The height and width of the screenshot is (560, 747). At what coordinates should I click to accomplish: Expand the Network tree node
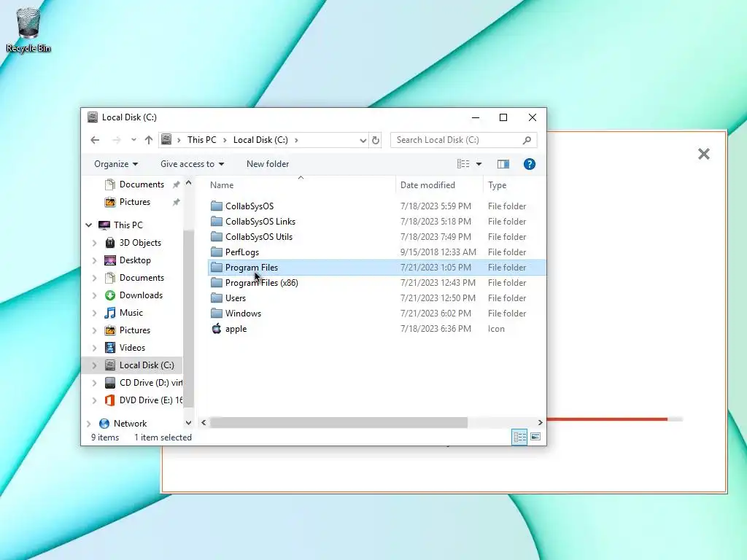(x=89, y=424)
